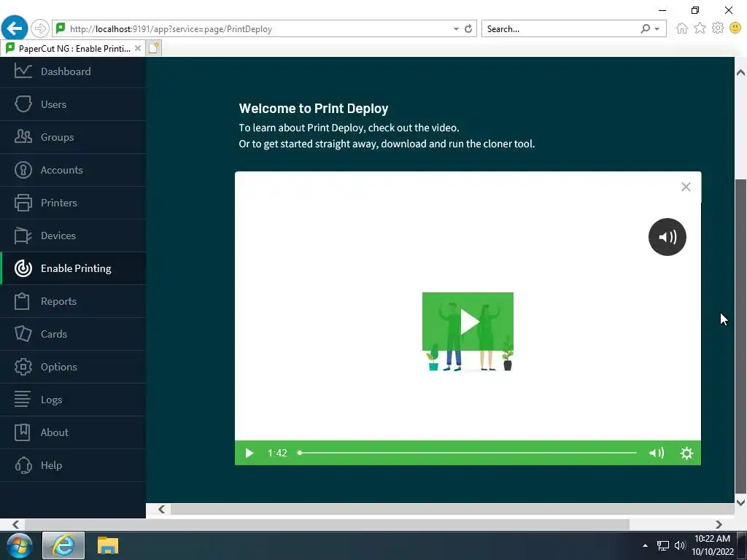Refresh the page with reload icon

click(x=468, y=28)
